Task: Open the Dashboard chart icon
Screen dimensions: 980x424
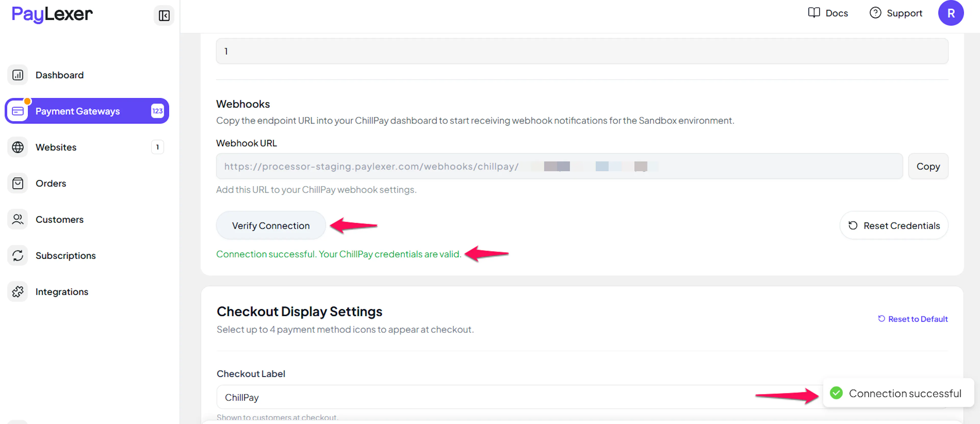Action: pos(18,75)
